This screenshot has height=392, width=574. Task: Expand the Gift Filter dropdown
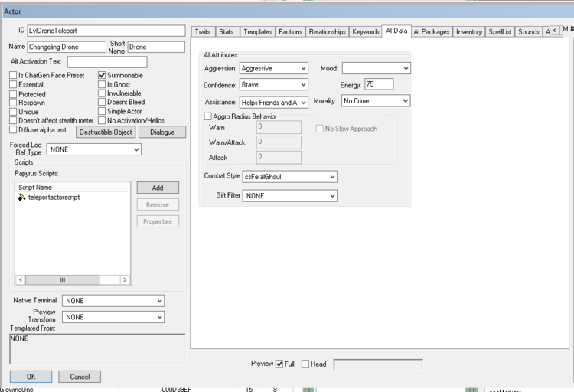[289, 196]
